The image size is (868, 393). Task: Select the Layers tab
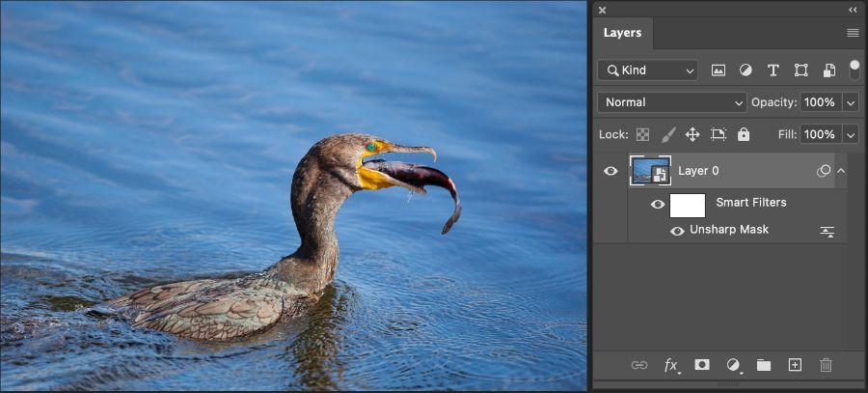click(x=623, y=33)
